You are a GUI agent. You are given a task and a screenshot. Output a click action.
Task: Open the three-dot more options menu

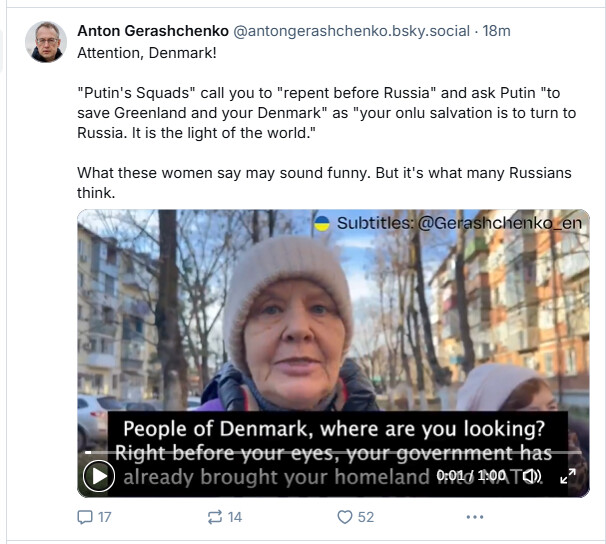click(475, 517)
